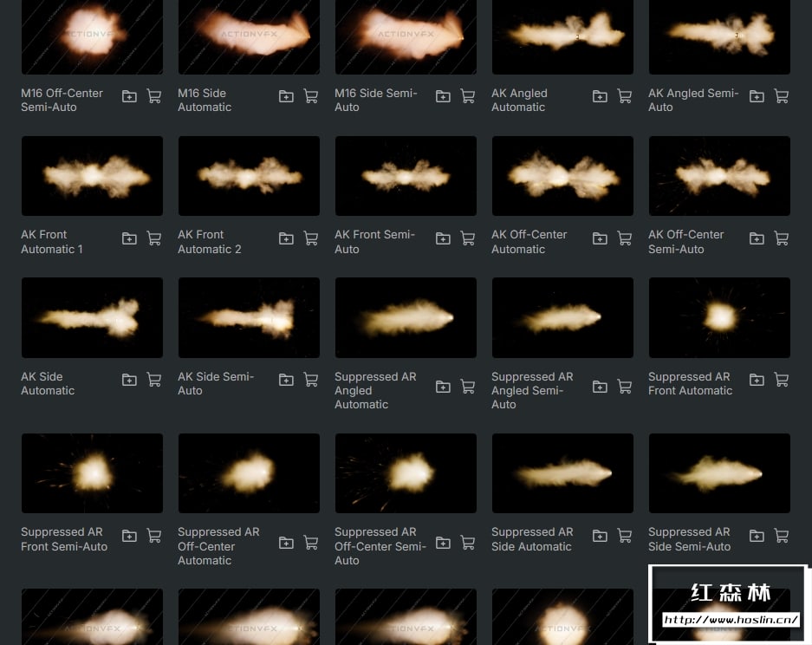Save AK Front Semi-Auto to collection folder

point(443,238)
